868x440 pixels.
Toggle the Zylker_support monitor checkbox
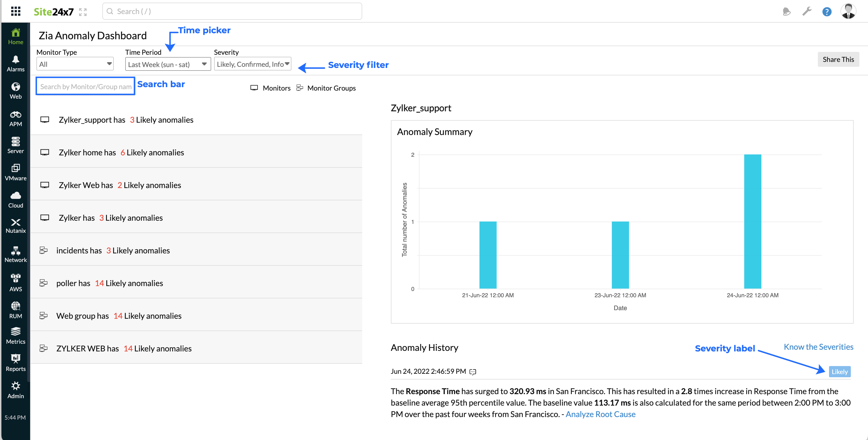[x=45, y=119]
